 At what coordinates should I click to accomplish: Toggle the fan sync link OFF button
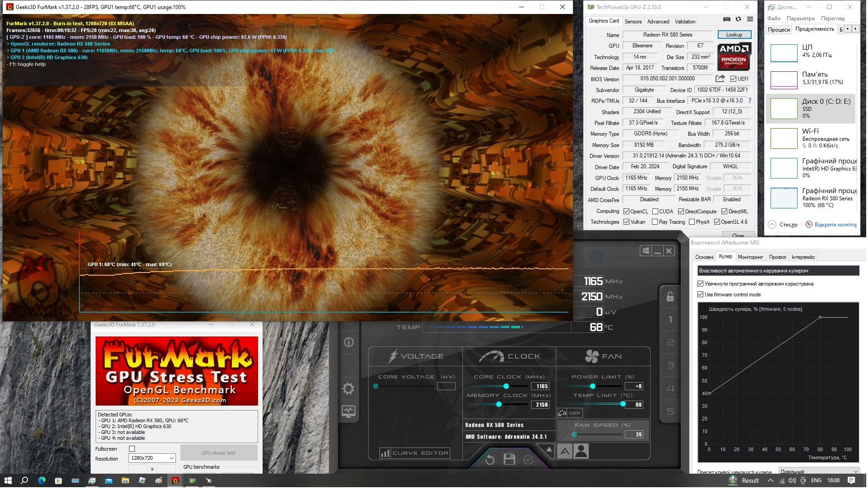tap(571, 414)
